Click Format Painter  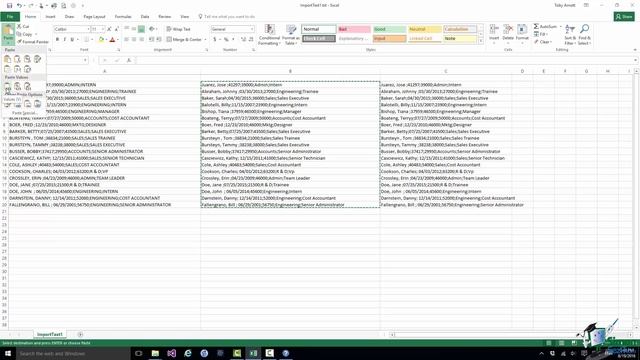(x=33, y=42)
